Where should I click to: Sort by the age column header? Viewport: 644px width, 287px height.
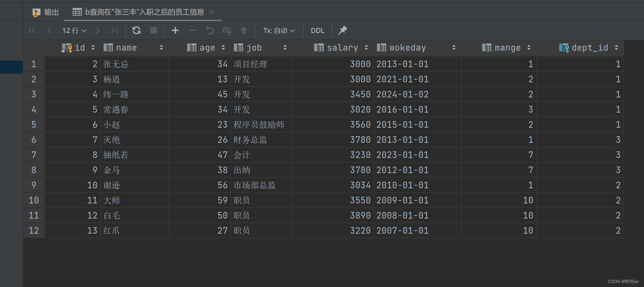pos(200,48)
